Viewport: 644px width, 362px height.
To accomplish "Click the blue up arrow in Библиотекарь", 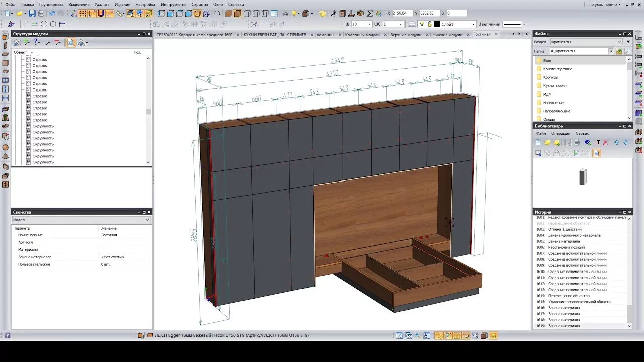I will [617, 143].
